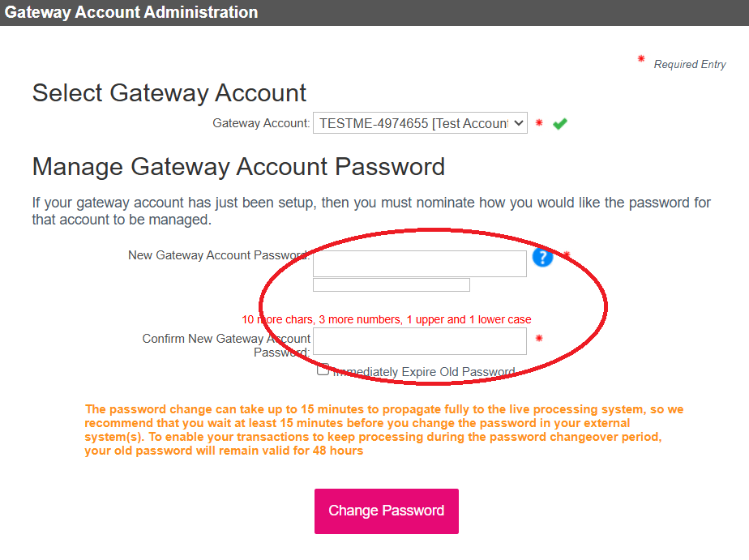This screenshot has height=560, width=749.
Task: Click the New Gateway Account Password label
Action: tap(217, 255)
